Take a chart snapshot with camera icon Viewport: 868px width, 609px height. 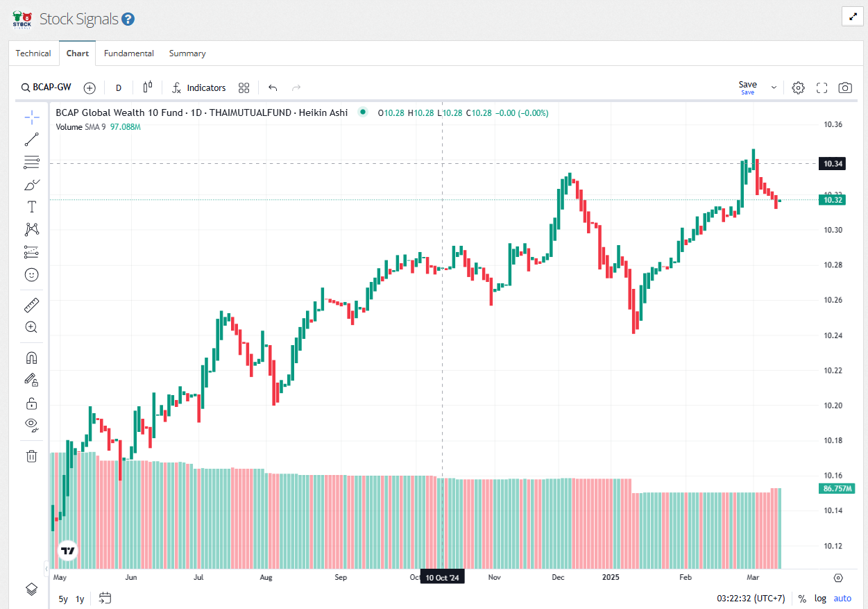(x=845, y=87)
